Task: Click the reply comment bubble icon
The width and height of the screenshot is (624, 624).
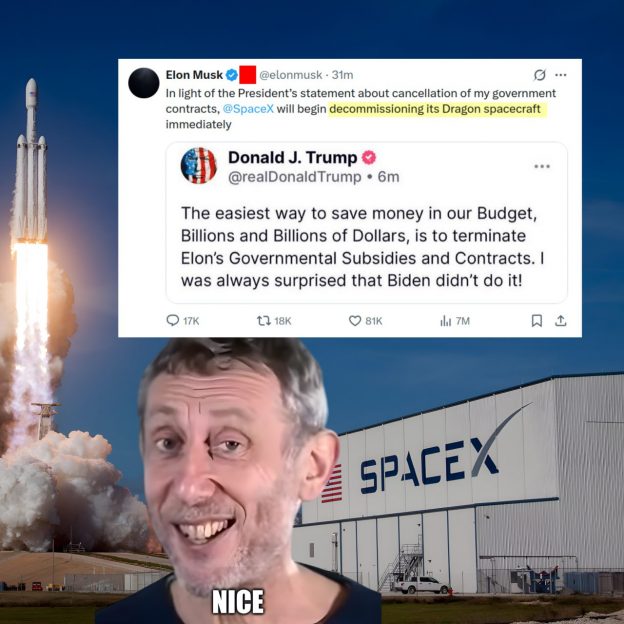Action: pos(172,320)
